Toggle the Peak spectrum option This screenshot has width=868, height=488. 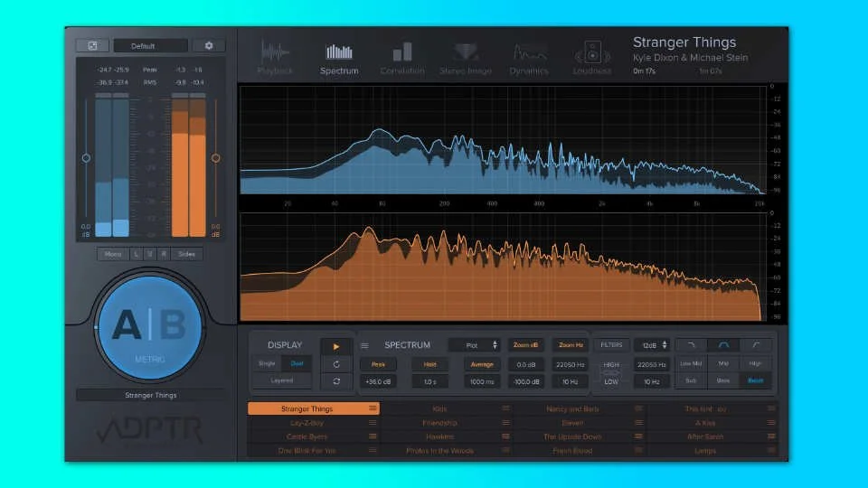click(378, 364)
